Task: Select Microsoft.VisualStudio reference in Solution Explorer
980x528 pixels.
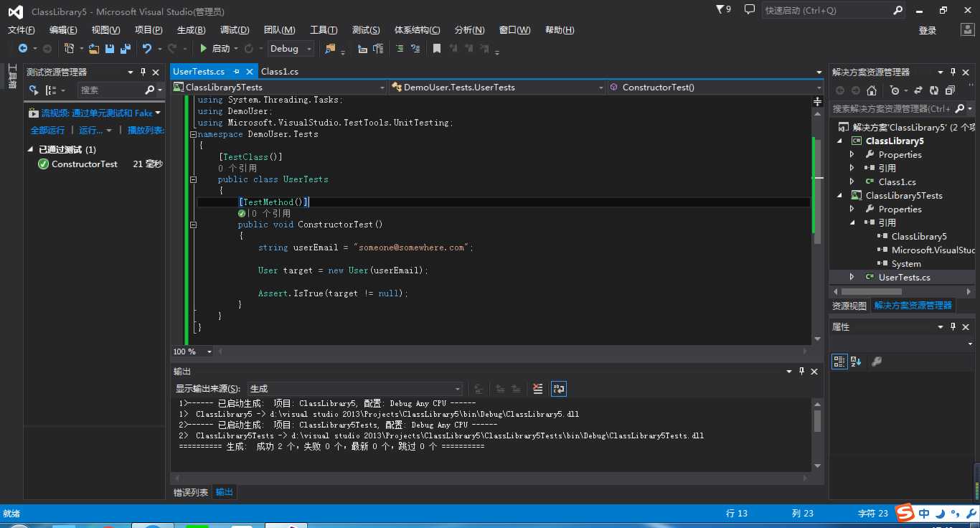Action: [x=933, y=250]
